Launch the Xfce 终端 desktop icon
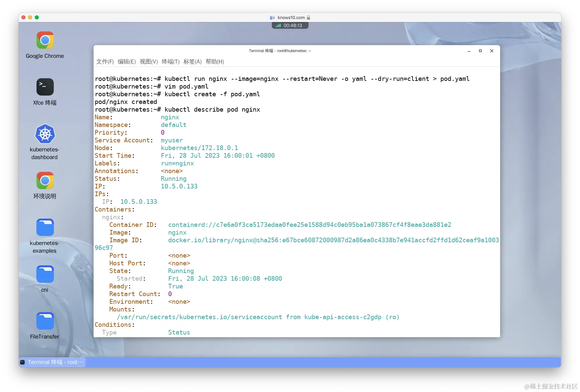580x392 pixels. pyautogui.click(x=44, y=87)
